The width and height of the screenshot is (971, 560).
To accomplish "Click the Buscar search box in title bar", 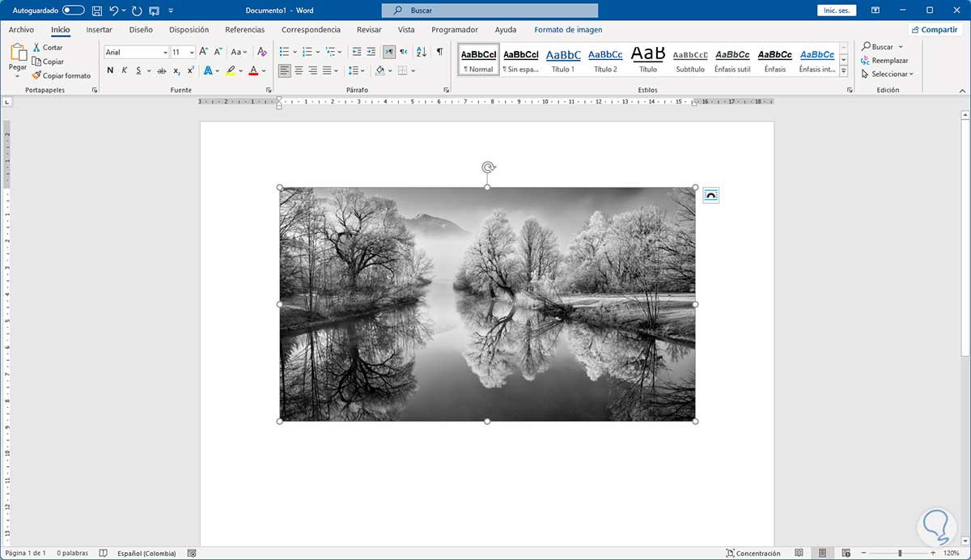I will pyautogui.click(x=490, y=11).
